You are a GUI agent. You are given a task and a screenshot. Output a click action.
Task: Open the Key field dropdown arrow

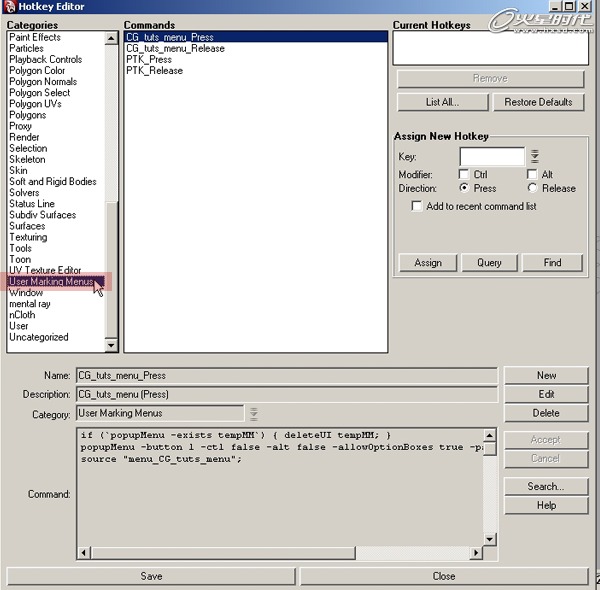pyautogui.click(x=535, y=156)
